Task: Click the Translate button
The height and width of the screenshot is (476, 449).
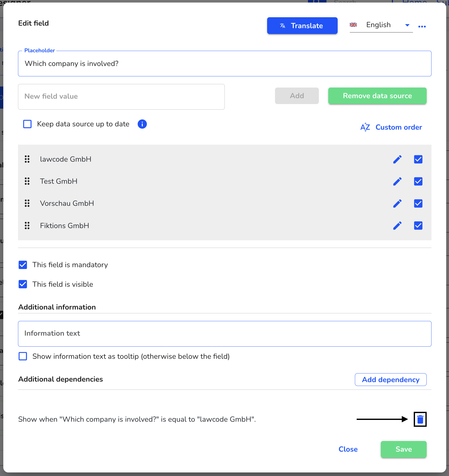Action: [302, 26]
